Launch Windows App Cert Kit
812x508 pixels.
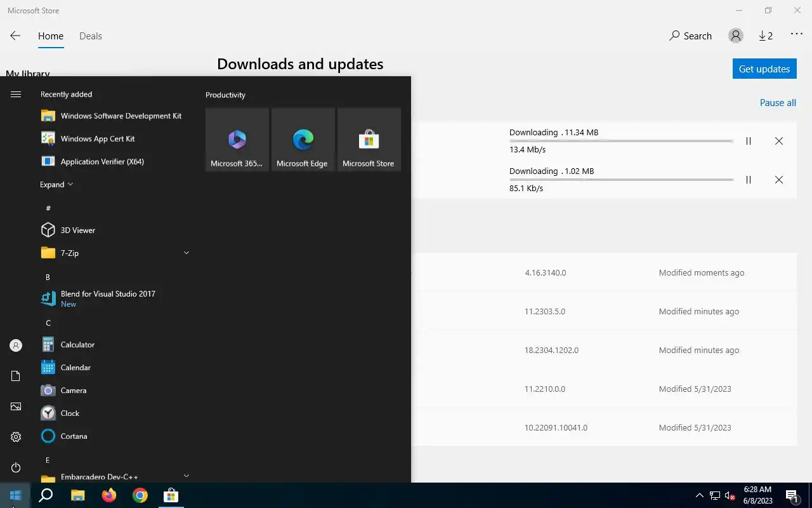(x=114, y=138)
